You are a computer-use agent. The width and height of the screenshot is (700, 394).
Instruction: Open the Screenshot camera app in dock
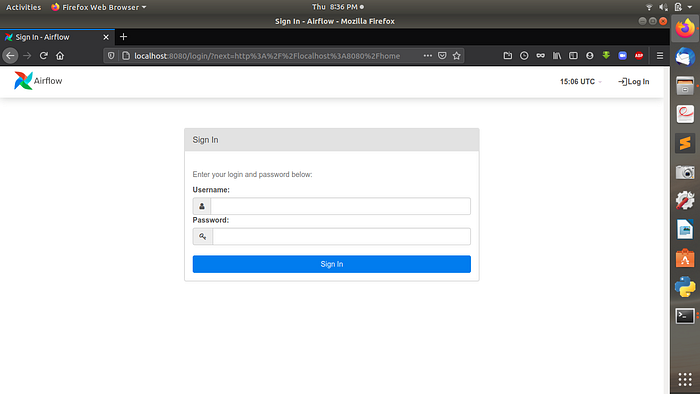(685, 172)
